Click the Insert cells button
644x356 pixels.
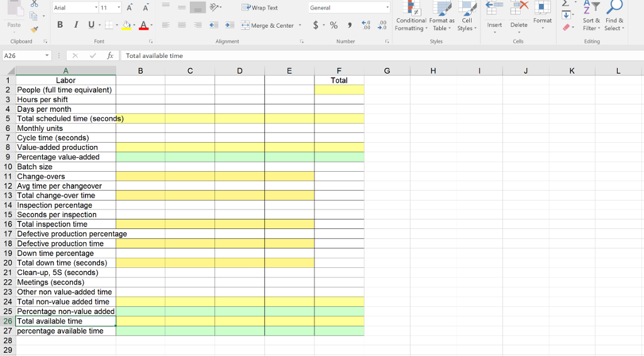494,16
